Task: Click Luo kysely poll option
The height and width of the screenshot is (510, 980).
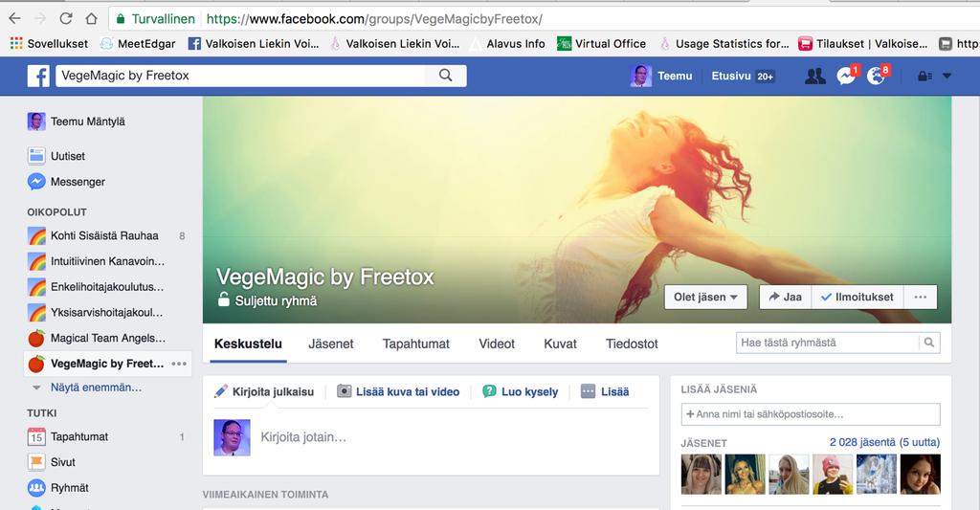Action: [520, 392]
